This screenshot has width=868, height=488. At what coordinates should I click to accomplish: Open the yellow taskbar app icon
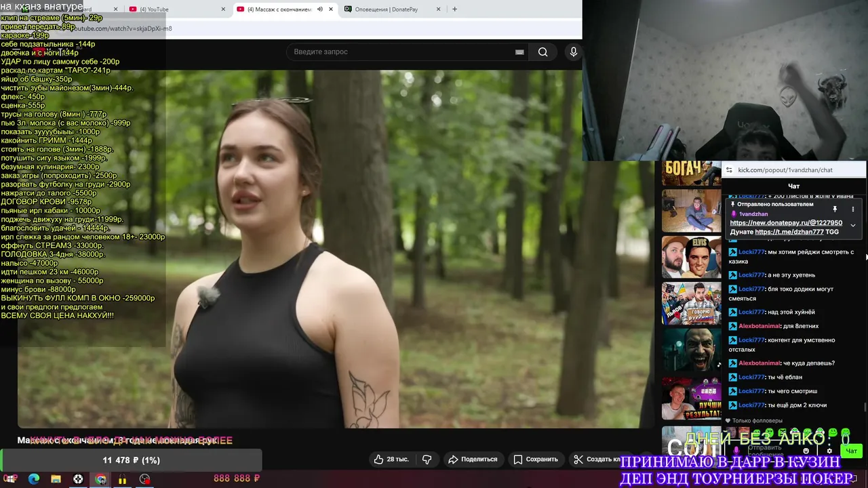(x=122, y=479)
